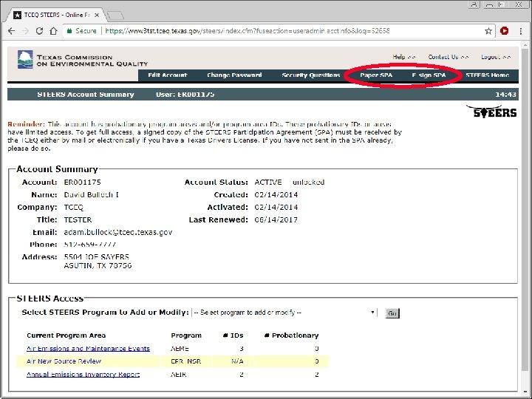
Task: Expand the Select program to add or modify dropdown
Action: (x=284, y=313)
